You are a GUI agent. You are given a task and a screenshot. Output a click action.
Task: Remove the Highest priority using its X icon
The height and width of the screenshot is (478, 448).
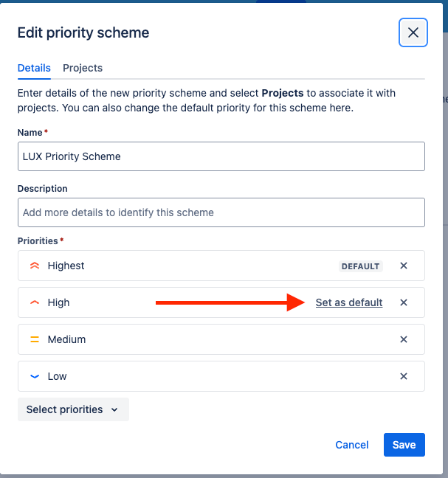[404, 266]
